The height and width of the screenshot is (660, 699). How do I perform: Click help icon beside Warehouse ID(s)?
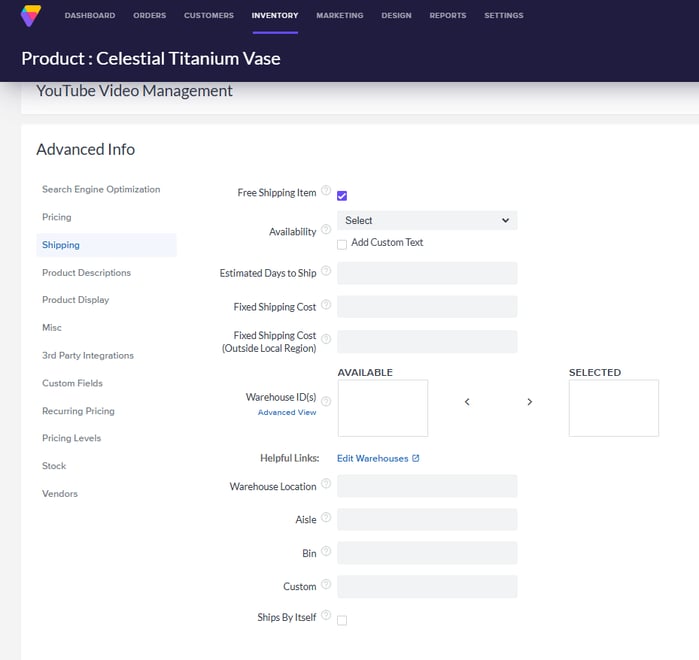coord(326,401)
